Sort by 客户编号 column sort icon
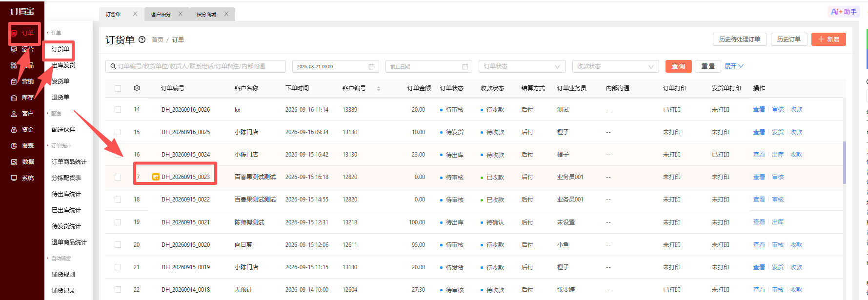Viewport: 868px width, 300px height. tap(379, 88)
